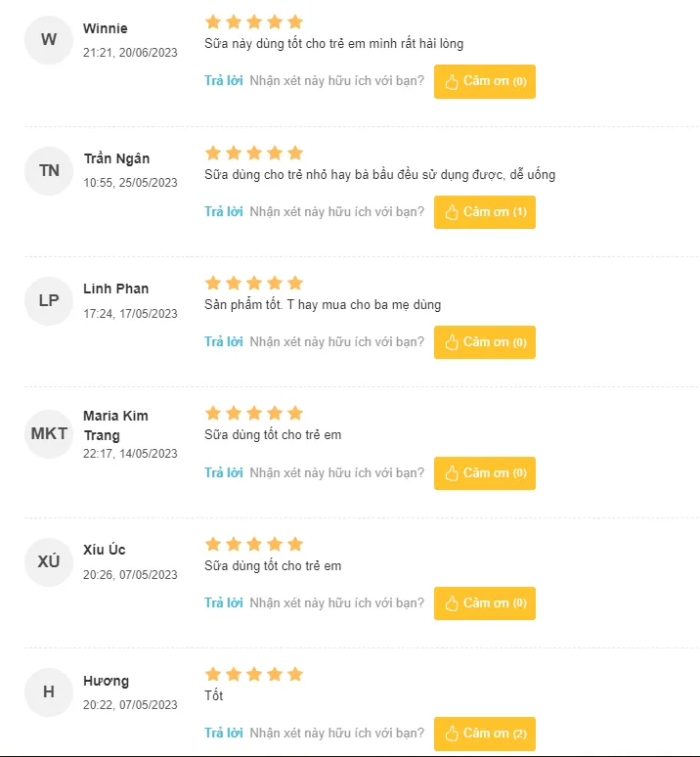700x757 pixels.
Task: Open the H avatar for Hương
Action: click(x=49, y=692)
